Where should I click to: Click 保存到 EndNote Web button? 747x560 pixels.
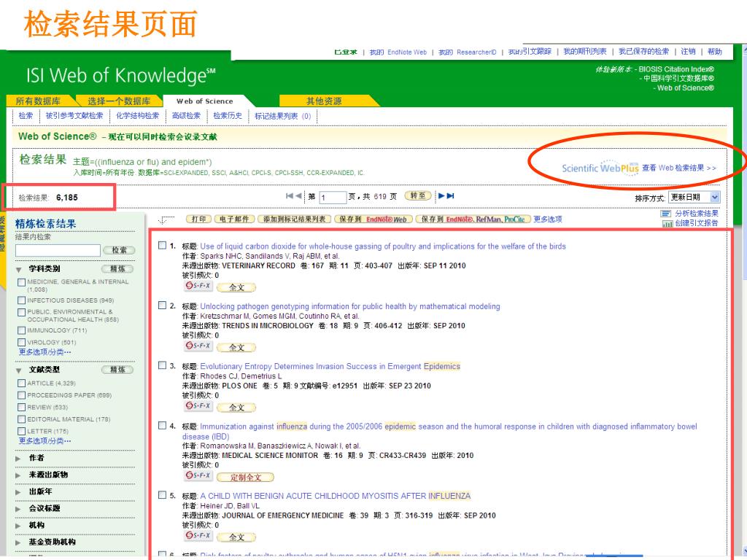click(373, 219)
